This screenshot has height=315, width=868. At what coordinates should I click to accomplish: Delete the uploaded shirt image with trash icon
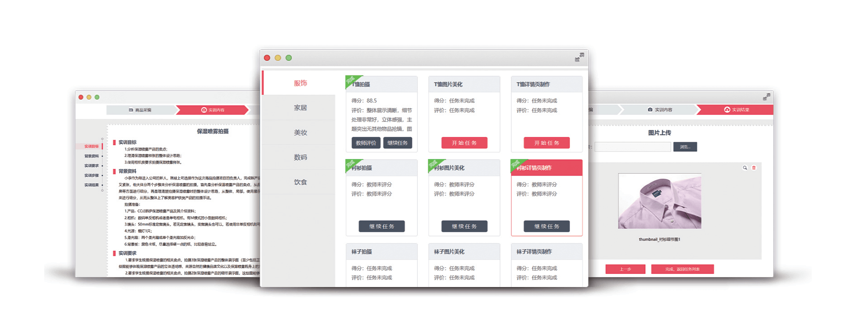coord(754,168)
